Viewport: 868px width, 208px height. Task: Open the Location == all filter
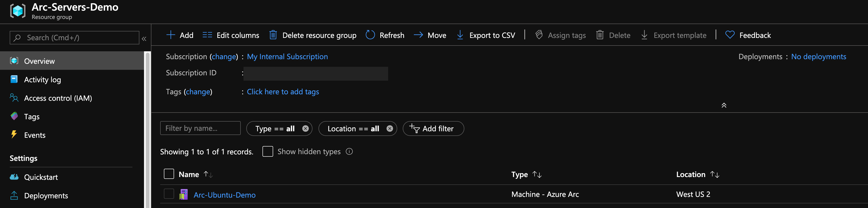(x=353, y=128)
